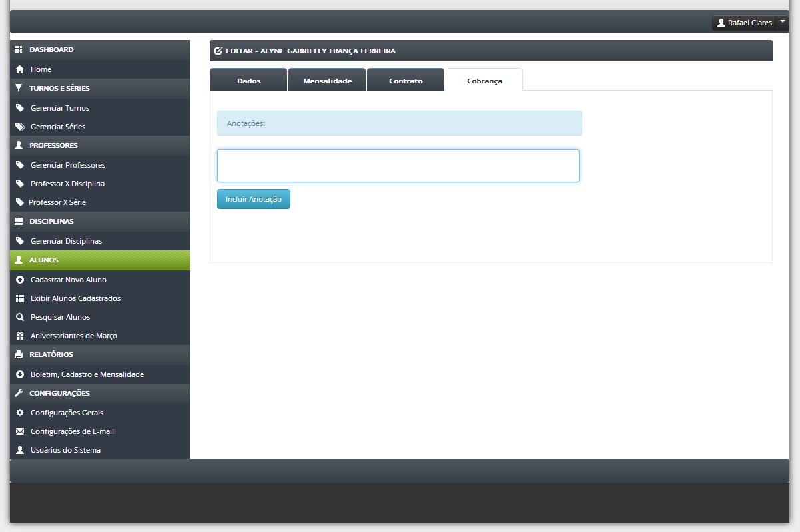This screenshot has height=532, width=800.
Task: Switch to the Mensalidade tab
Action: [327, 80]
